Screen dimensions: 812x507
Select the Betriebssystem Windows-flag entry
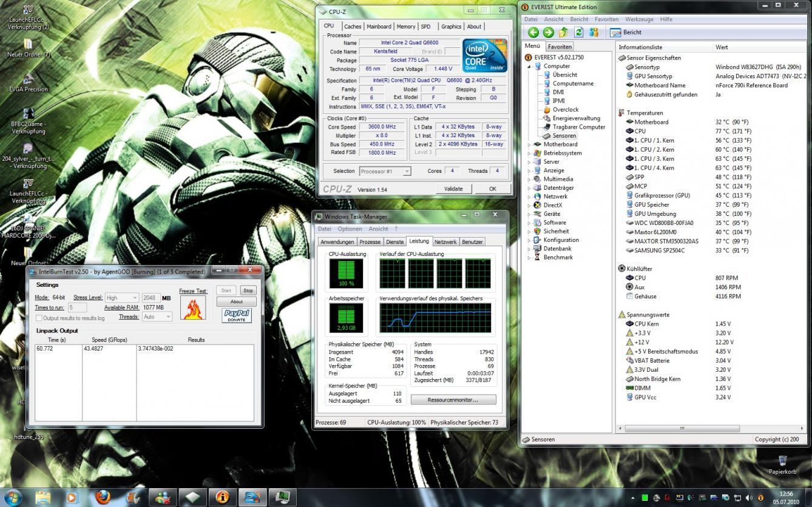(x=557, y=153)
